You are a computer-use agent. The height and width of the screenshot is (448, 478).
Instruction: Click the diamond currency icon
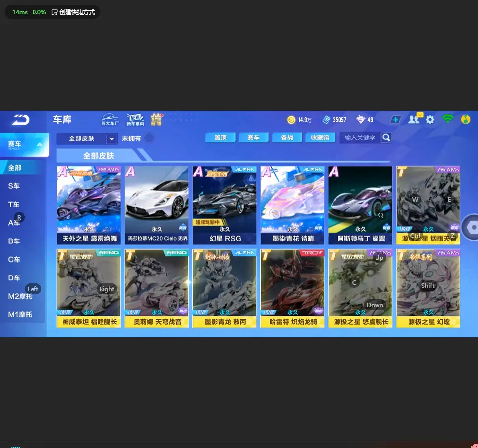[x=361, y=120]
